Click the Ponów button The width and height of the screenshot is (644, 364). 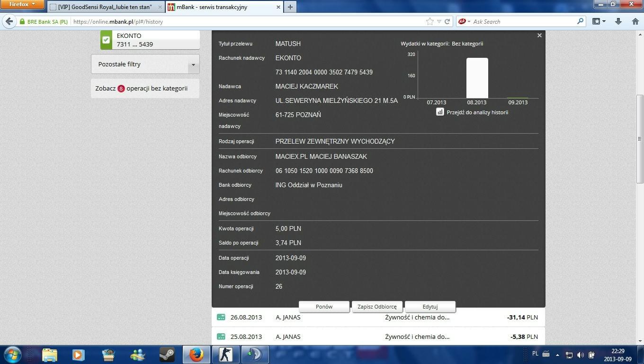[324, 307]
